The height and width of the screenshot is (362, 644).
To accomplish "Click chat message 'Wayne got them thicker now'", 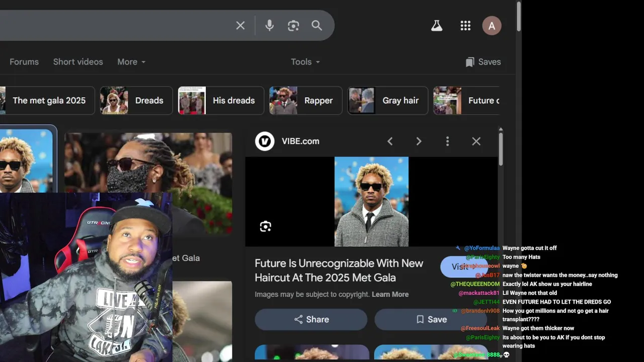I will 538,328.
